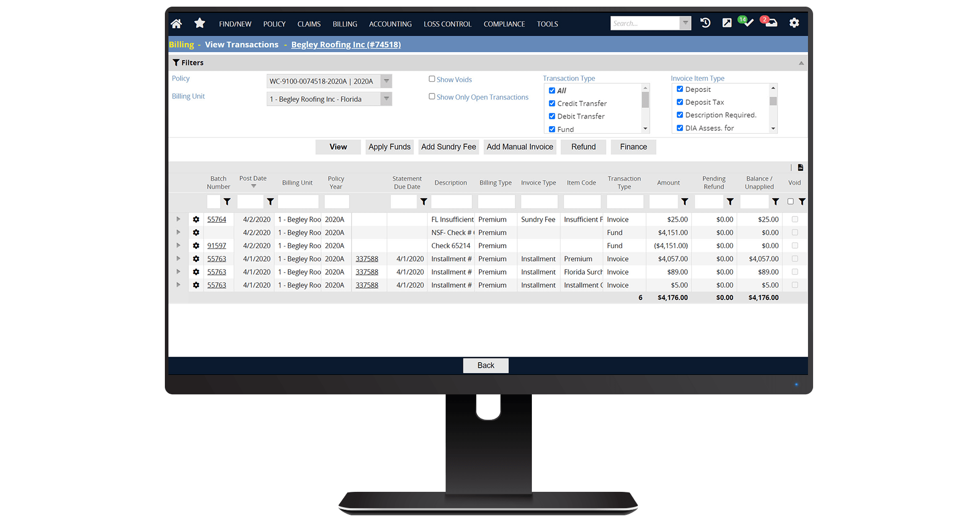This screenshot has height=523, width=980.
Task: Expand the Check 65214 row
Action: [x=178, y=246]
